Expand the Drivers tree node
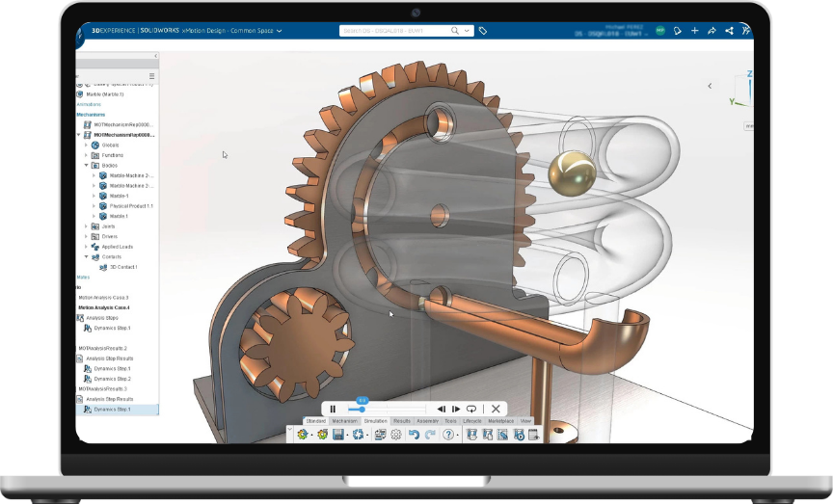The height and width of the screenshot is (504, 833). tap(86, 236)
